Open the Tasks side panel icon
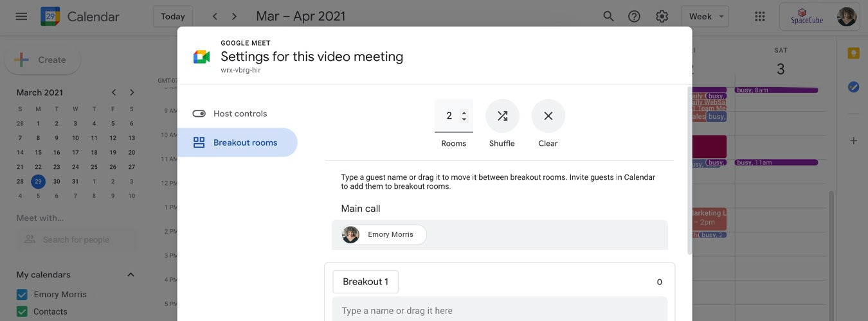 [x=853, y=87]
